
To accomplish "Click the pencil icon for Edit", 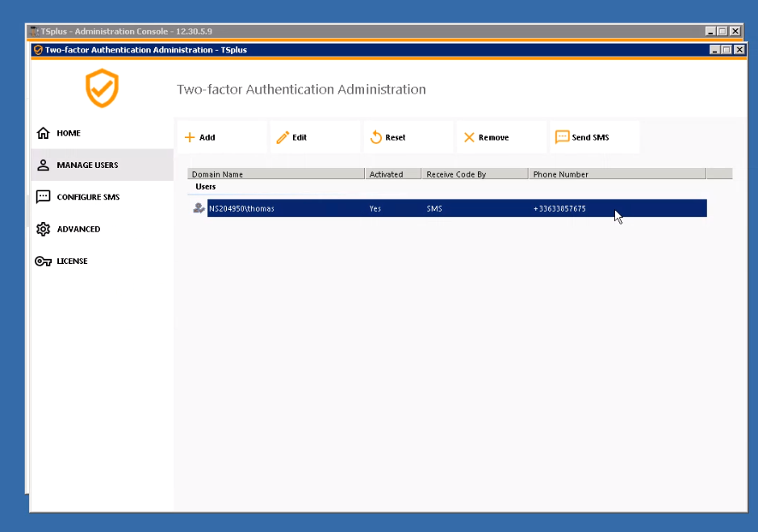I will coord(283,137).
